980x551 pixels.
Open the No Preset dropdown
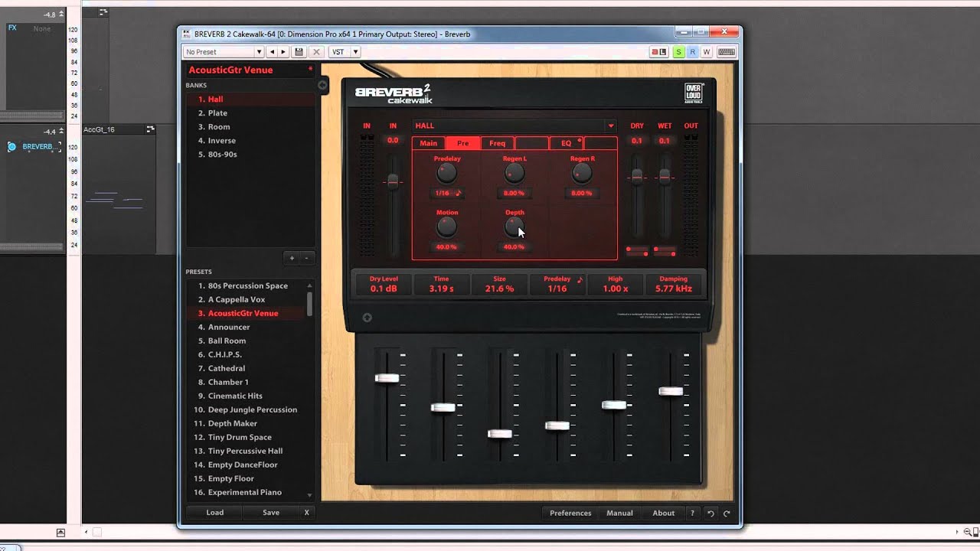(x=224, y=52)
